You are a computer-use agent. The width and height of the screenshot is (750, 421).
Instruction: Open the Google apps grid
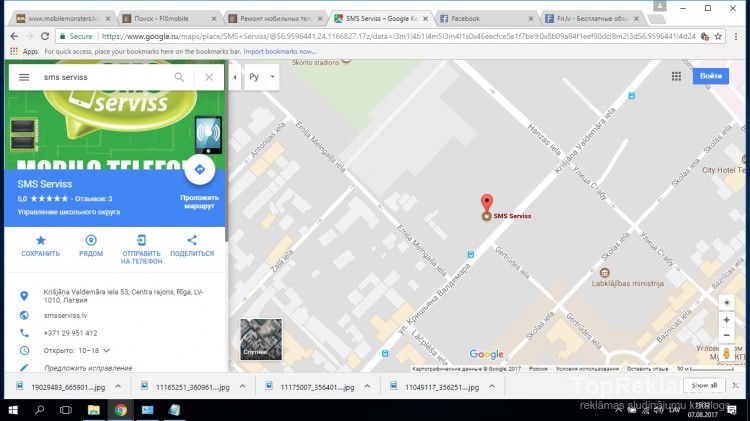pyautogui.click(x=676, y=76)
